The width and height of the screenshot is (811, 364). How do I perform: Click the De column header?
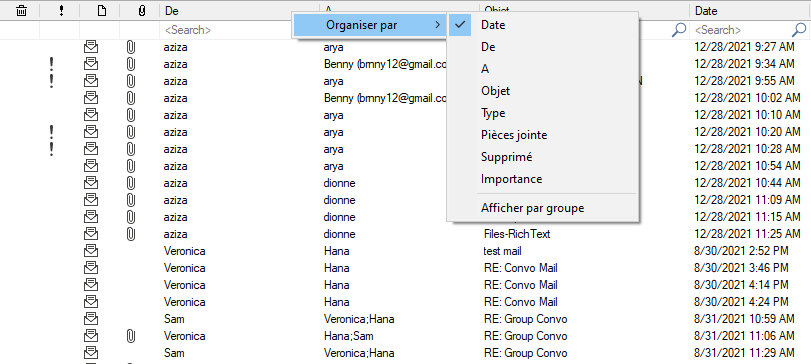click(239, 11)
